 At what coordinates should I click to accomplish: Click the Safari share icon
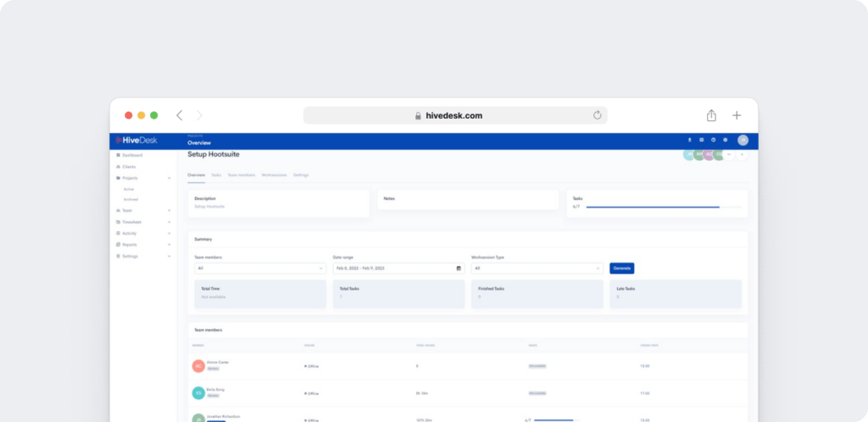pos(711,115)
